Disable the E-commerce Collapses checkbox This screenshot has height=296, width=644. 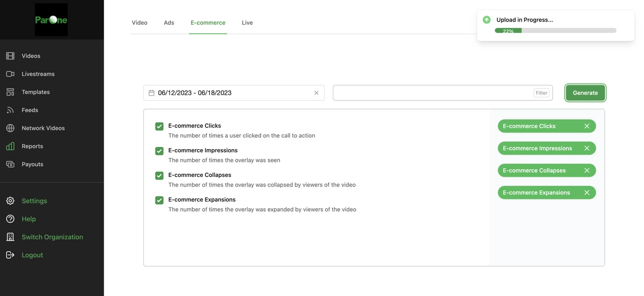click(x=159, y=176)
